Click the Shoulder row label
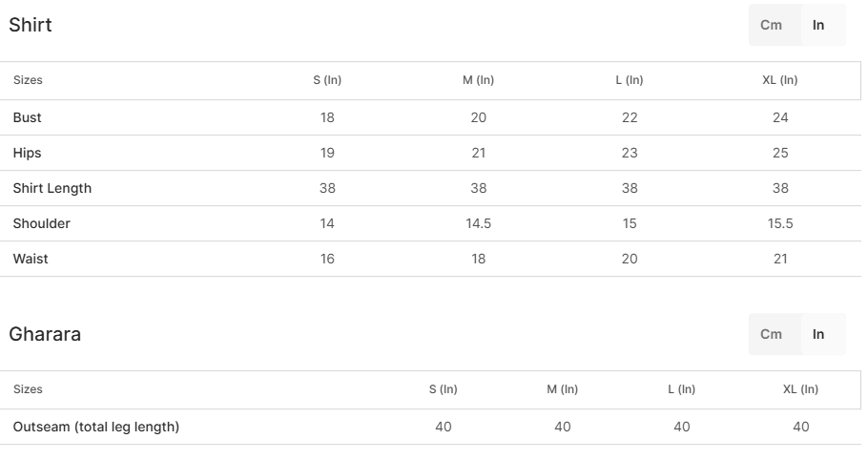Screen dimensions: 868x460 coord(42,223)
